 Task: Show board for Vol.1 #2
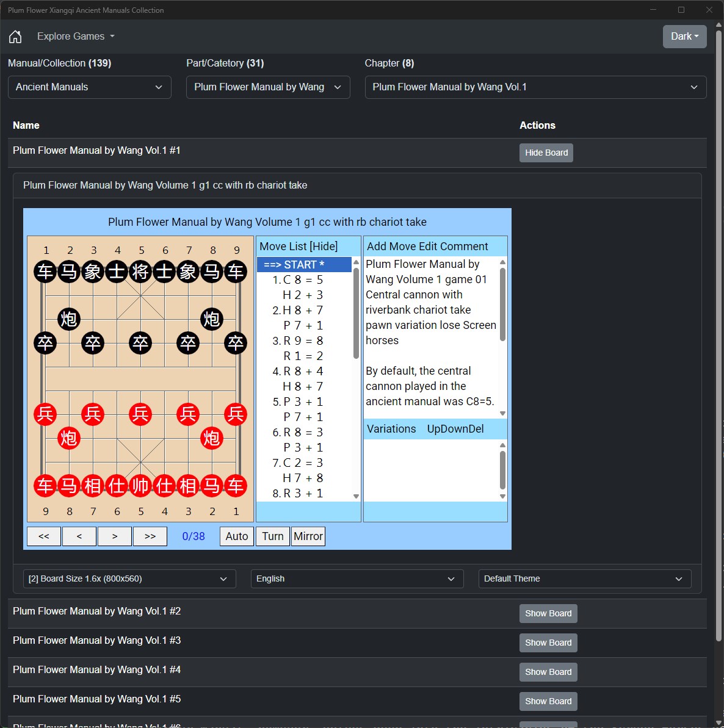tap(548, 613)
